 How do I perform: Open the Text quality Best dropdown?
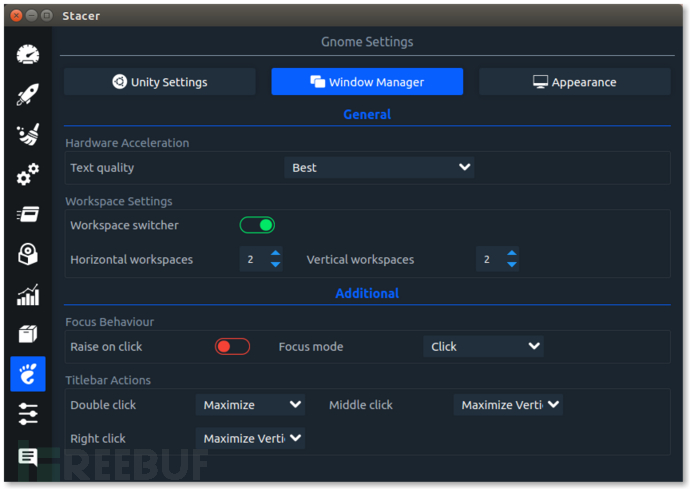379,168
